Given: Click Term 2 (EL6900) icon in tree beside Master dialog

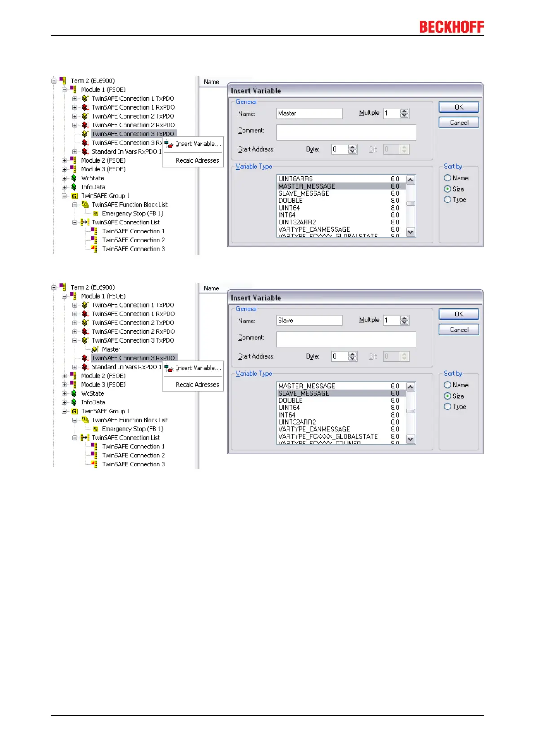Looking at the screenshot, I should point(63,81).
